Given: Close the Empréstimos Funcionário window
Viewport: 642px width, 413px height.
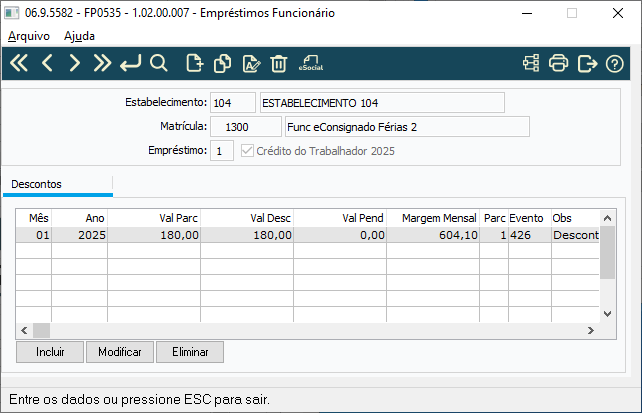Looking at the screenshot, I should 618,14.
